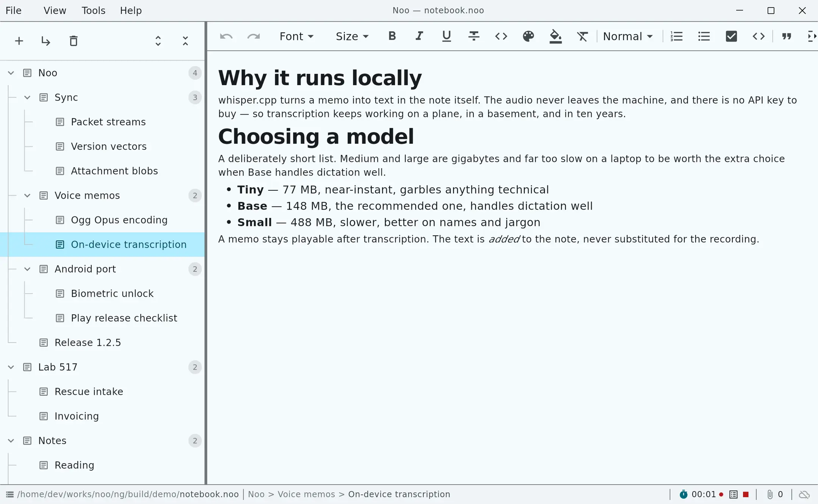Select the Play release checklist note
The height and width of the screenshot is (504, 818).
click(x=102, y=318)
